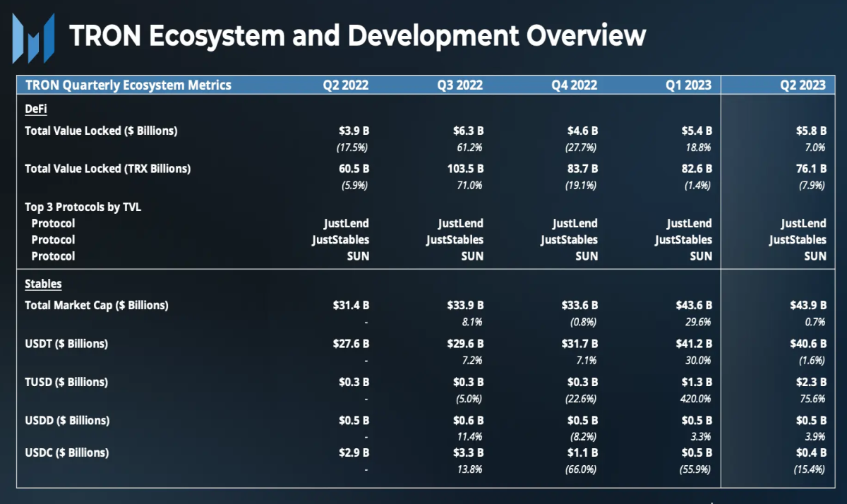The height and width of the screenshot is (504, 847).
Task: Select the highlighted Q2 2023 column header
Action: (x=803, y=85)
